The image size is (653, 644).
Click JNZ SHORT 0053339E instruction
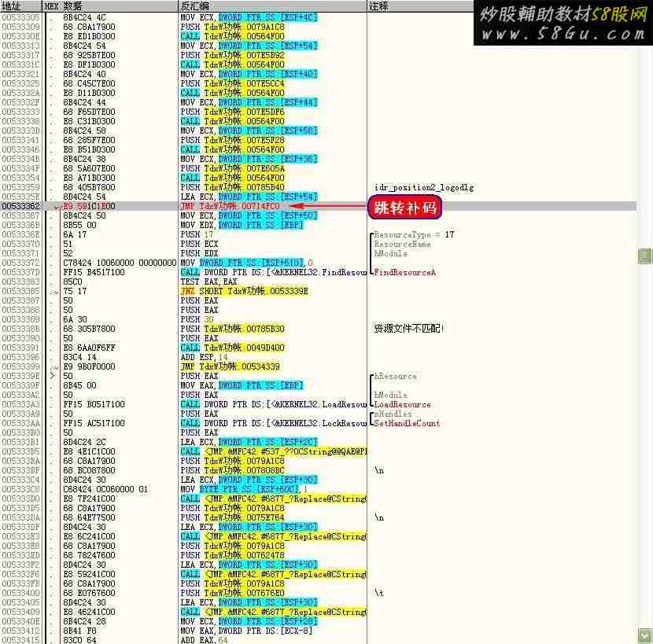point(244,291)
